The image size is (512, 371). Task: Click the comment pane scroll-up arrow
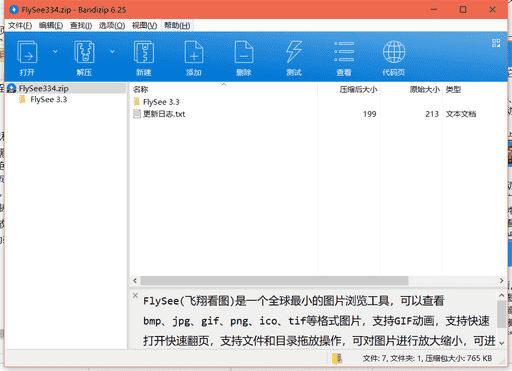tap(501, 295)
